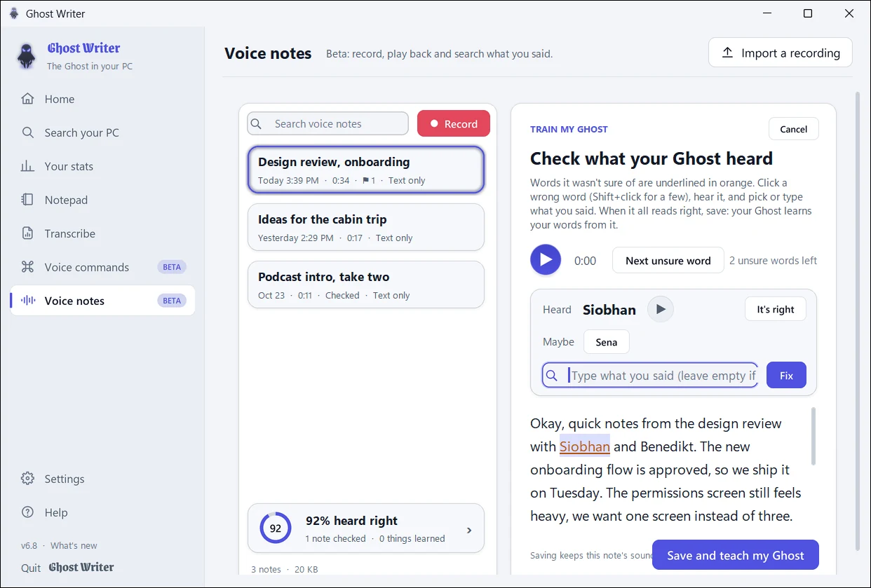Image resolution: width=871 pixels, height=588 pixels.
Task: Click the Your stats bar chart icon
Action: pyautogui.click(x=27, y=166)
